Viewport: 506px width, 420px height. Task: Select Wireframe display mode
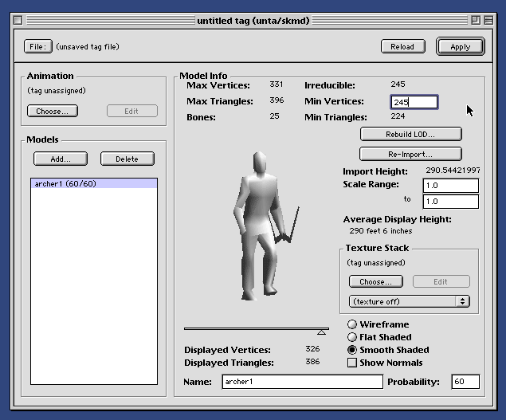tap(352, 325)
